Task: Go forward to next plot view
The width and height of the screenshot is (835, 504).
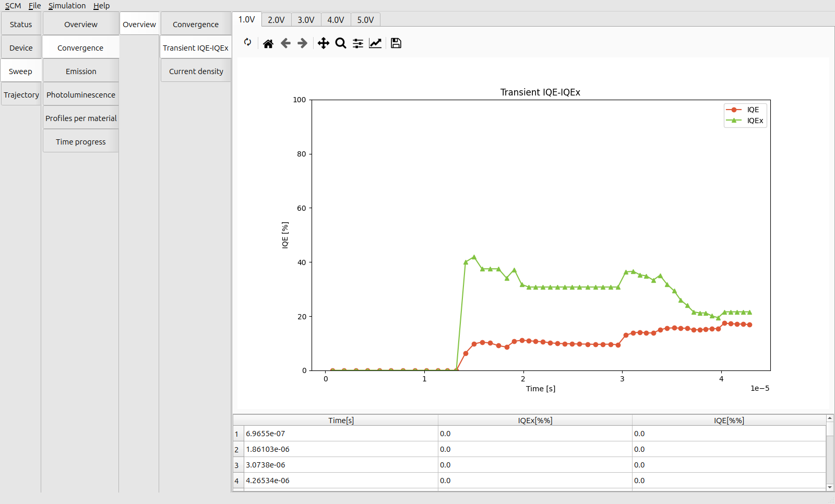Action: [x=303, y=43]
